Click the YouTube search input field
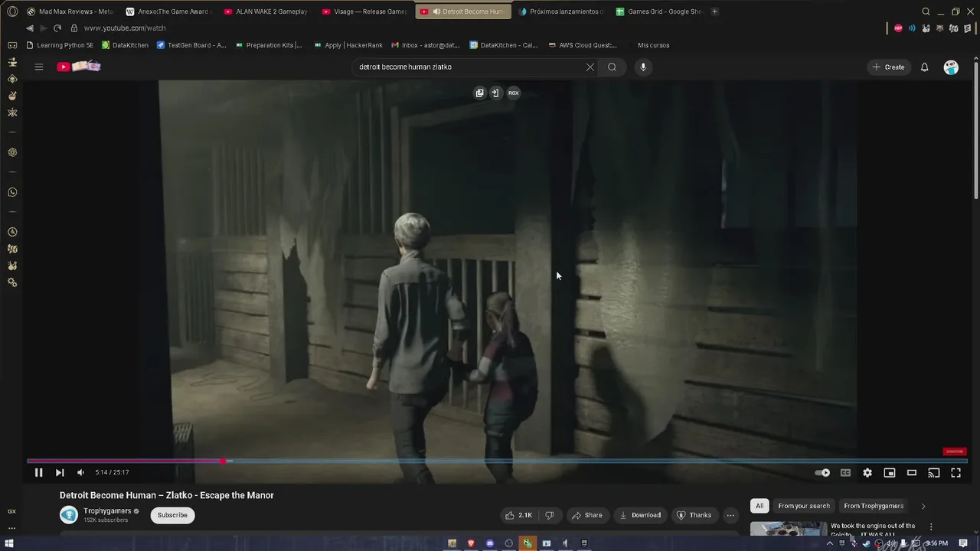Viewport: 980px width, 551px height. click(469, 67)
